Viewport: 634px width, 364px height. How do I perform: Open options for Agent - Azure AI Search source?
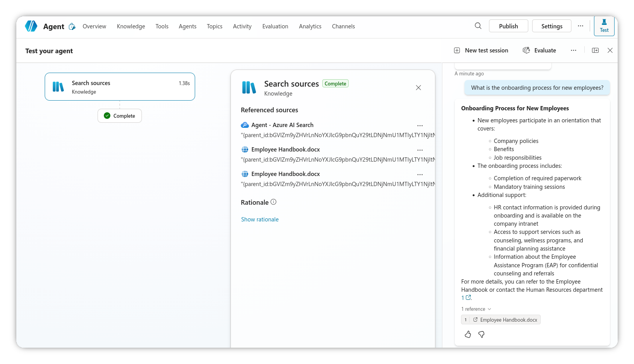pos(420,125)
